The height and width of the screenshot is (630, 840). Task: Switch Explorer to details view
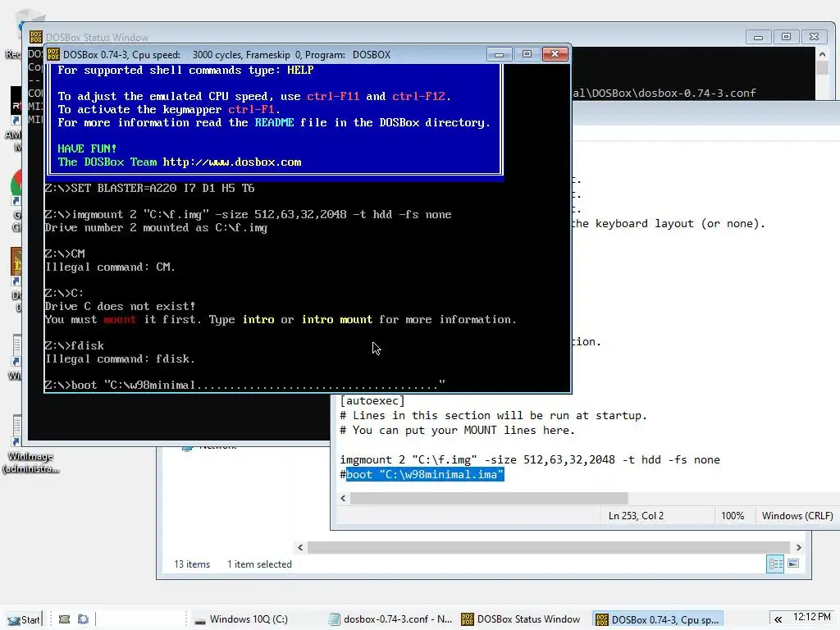(775, 564)
